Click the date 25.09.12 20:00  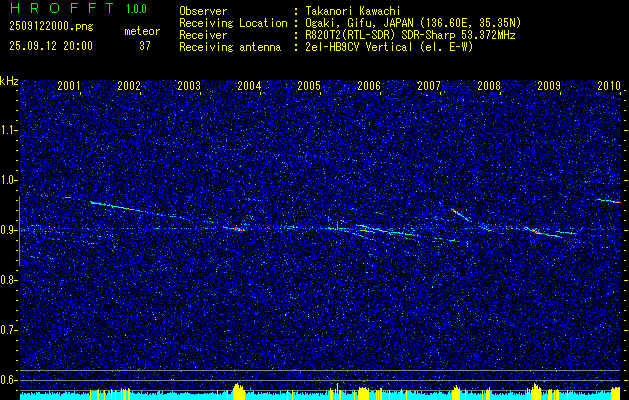[51, 46]
